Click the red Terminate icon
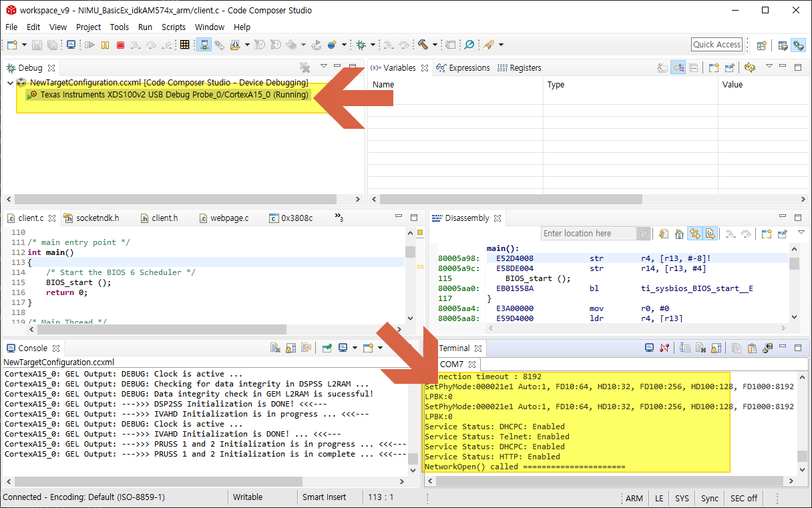This screenshot has width=812, height=508. point(120,45)
